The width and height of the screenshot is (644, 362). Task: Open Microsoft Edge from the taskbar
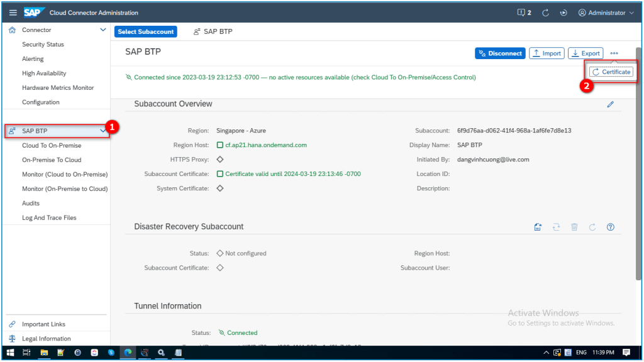[128, 353]
